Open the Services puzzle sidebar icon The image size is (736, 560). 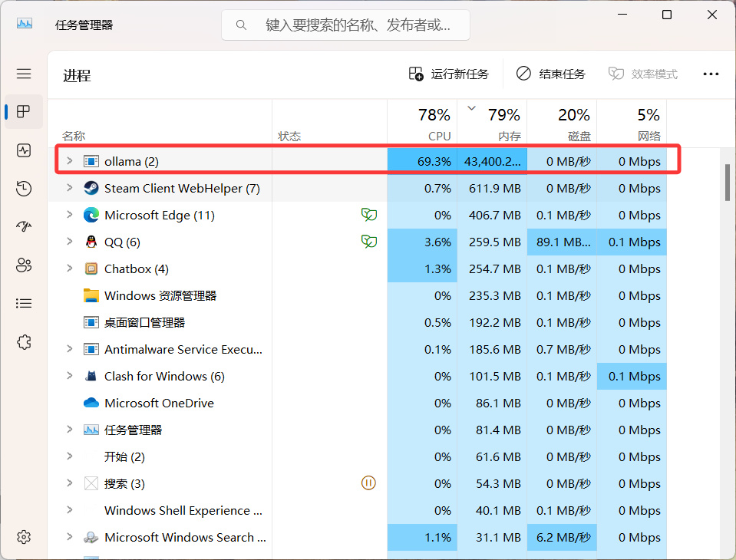pos(24,342)
